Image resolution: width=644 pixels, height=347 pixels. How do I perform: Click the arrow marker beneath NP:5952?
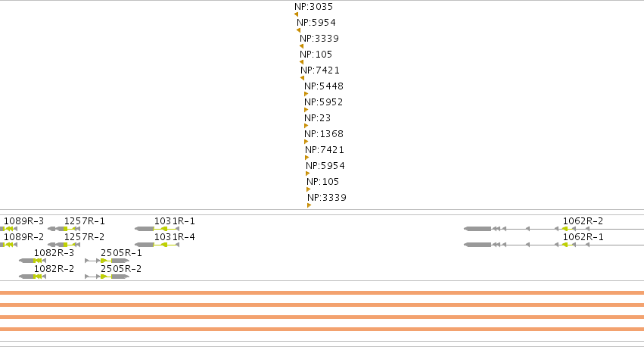(x=306, y=110)
